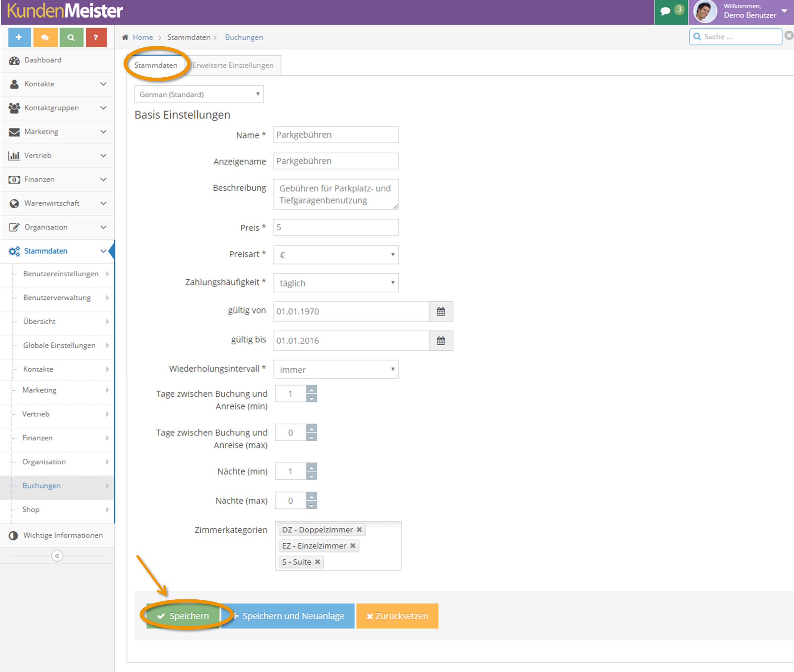The height and width of the screenshot is (672, 794).
Task: Open the red help question-mark icon
Action: pos(96,37)
